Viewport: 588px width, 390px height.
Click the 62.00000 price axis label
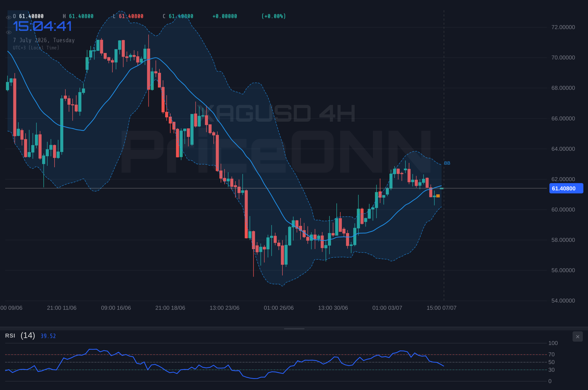pyautogui.click(x=563, y=179)
